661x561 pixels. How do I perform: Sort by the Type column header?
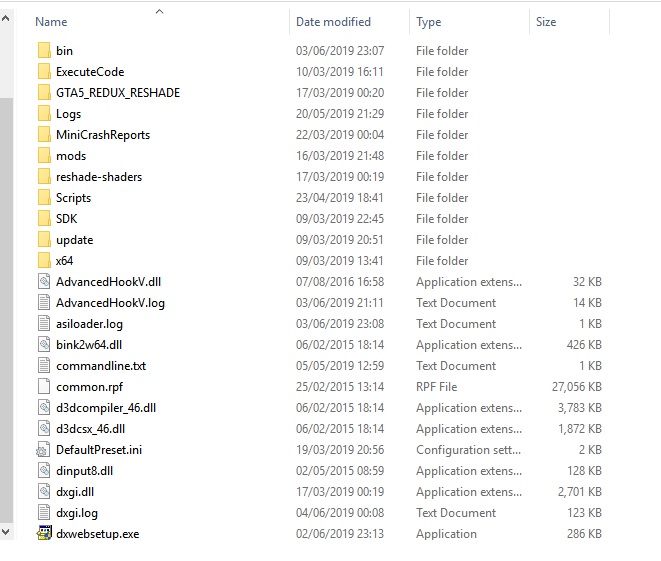point(429,22)
